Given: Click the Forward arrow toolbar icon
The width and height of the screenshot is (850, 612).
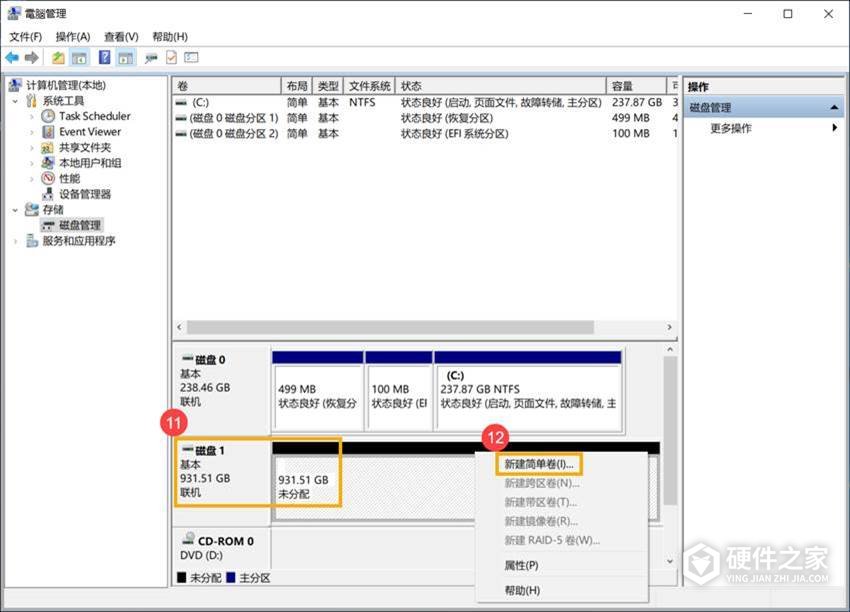Looking at the screenshot, I should (32, 57).
